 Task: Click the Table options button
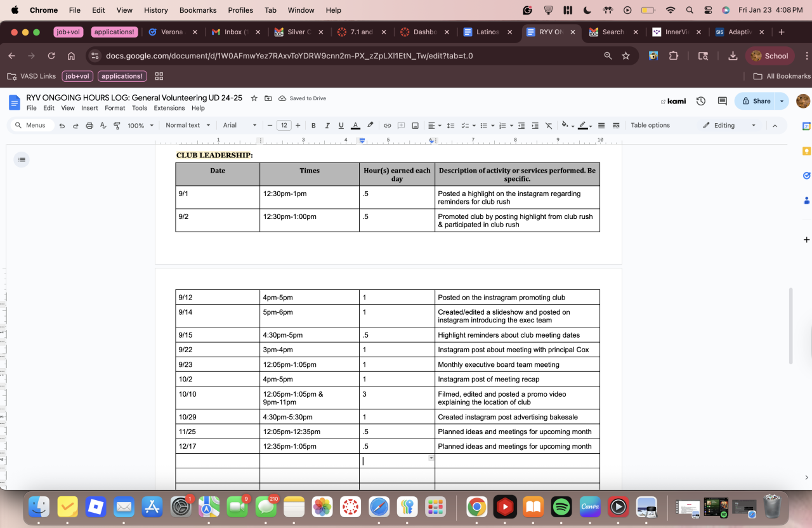[650, 126]
